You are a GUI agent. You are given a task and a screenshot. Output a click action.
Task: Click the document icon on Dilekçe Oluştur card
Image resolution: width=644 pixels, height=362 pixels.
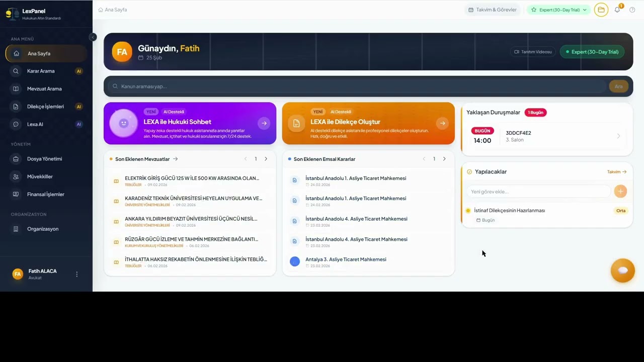[296, 123]
